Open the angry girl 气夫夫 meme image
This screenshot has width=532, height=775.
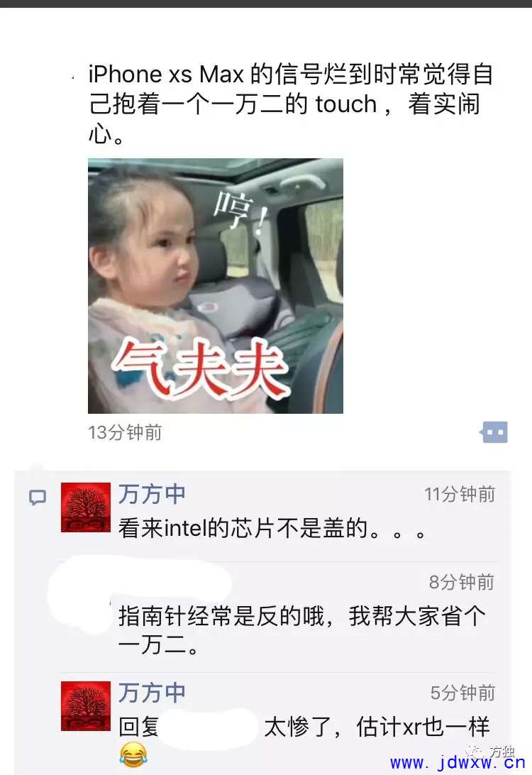click(216, 286)
